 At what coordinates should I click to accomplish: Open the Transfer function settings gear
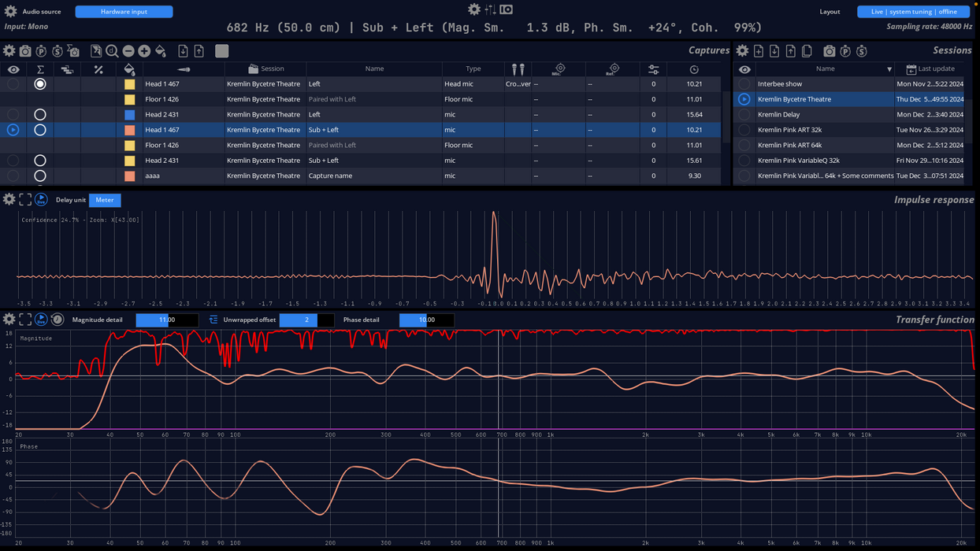point(9,319)
